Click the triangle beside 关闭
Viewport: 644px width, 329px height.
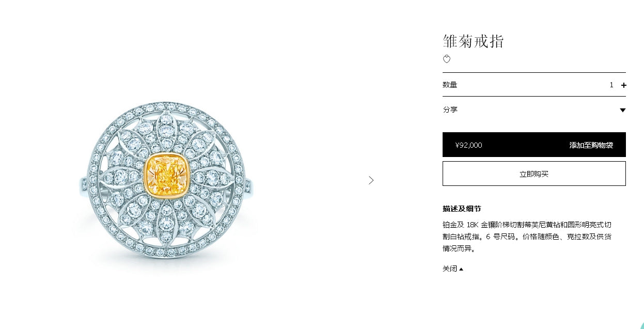pyautogui.click(x=461, y=269)
